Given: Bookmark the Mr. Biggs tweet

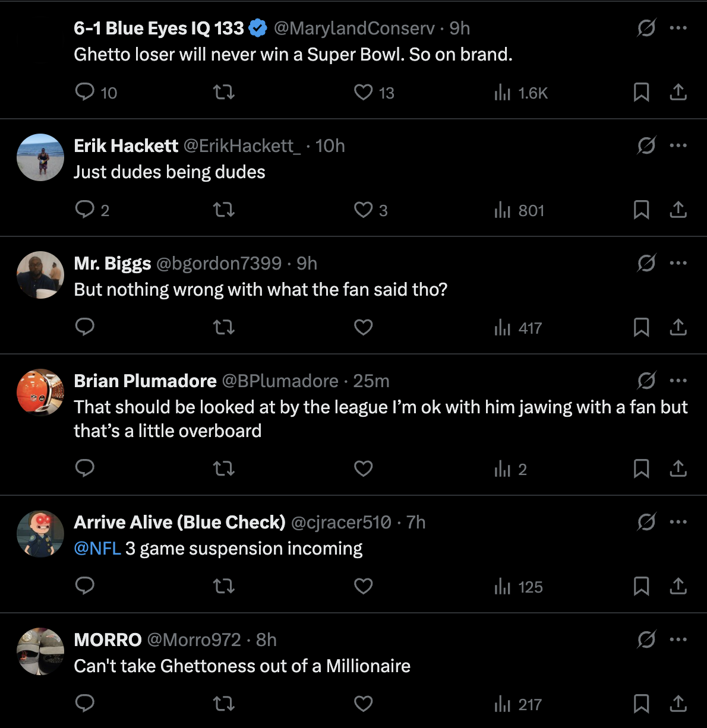Looking at the screenshot, I should point(641,327).
